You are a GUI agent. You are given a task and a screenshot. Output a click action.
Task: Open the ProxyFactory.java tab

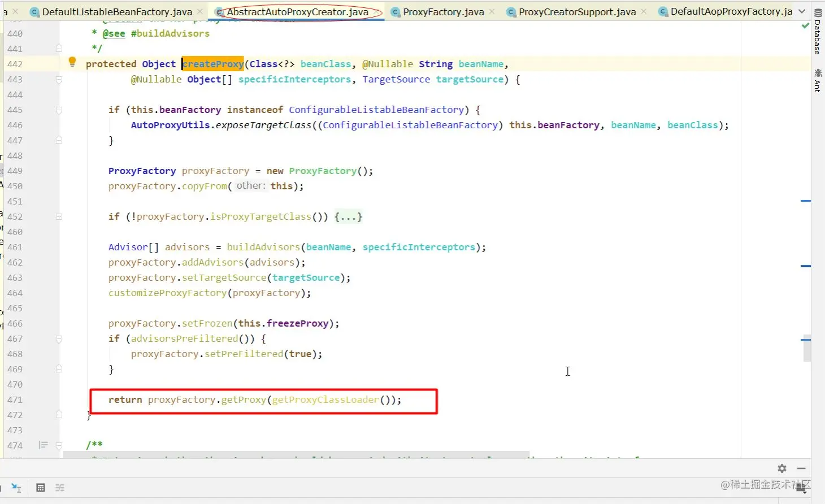(x=443, y=12)
